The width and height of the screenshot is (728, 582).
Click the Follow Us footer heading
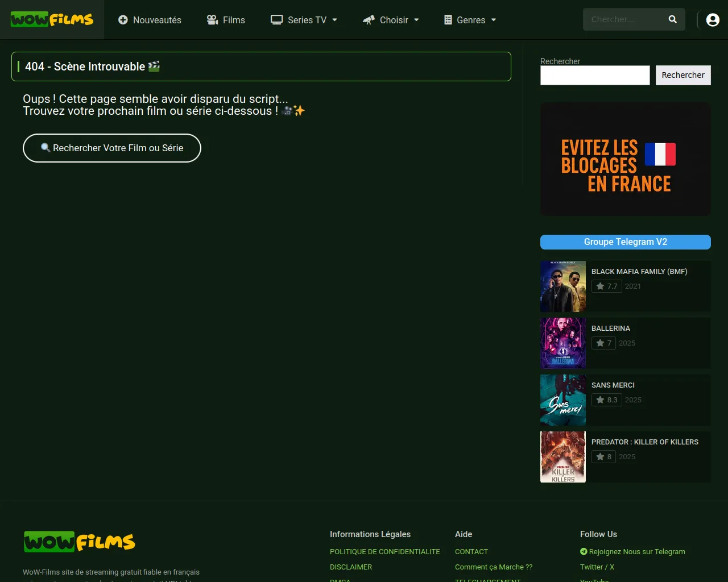point(598,534)
